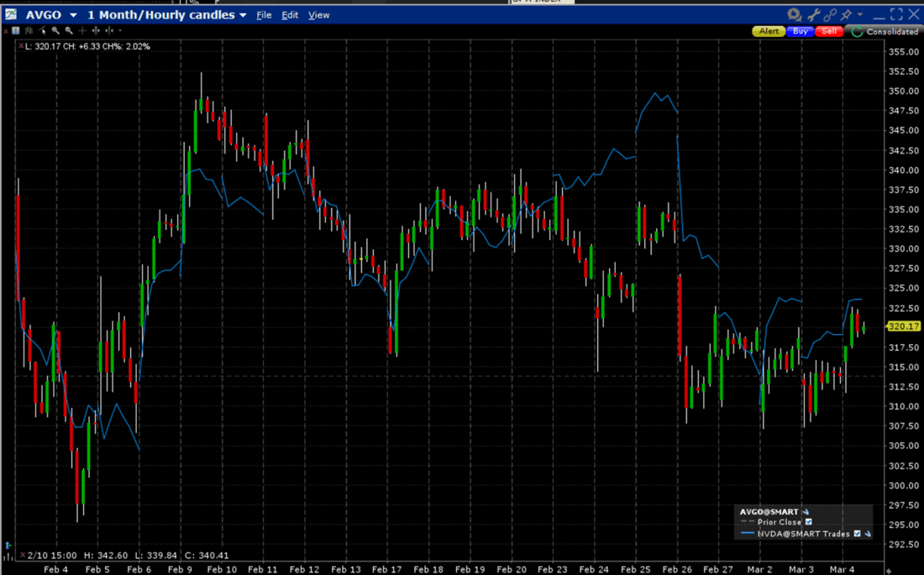Open chart settings via the wrench icon
Screen dimensions: 924x575
(x=814, y=14)
